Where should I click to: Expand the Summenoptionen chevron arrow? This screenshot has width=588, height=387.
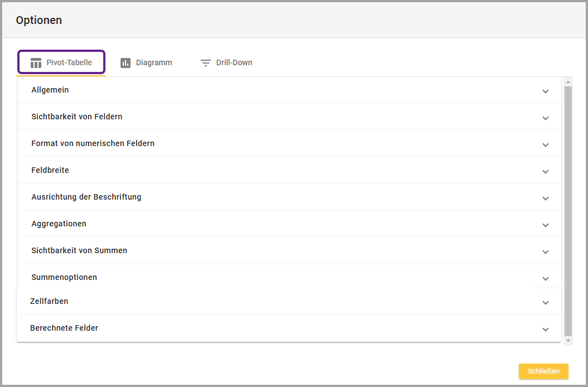point(545,279)
